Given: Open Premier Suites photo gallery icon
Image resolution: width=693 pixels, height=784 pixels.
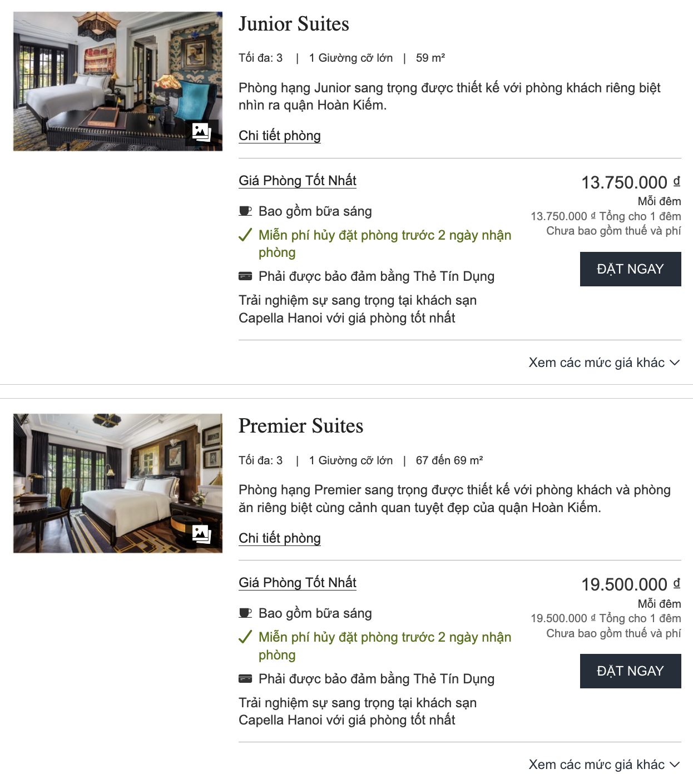Looking at the screenshot, I should click(201, 534).
